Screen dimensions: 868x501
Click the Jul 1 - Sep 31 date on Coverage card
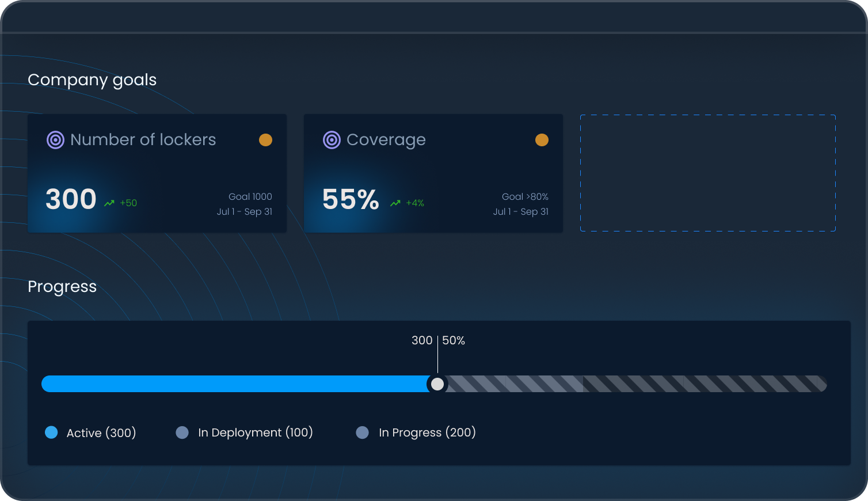point(521,212)
